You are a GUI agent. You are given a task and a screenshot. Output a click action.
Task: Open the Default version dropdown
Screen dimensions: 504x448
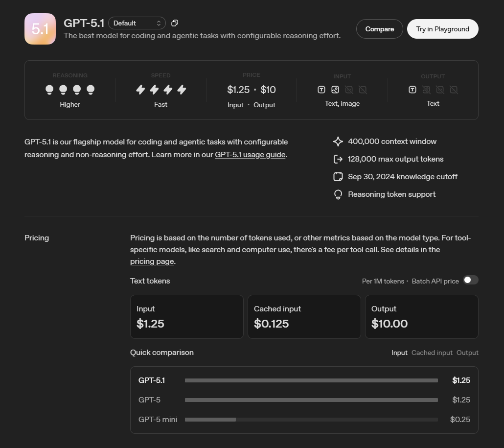click(x=137, y=23)
